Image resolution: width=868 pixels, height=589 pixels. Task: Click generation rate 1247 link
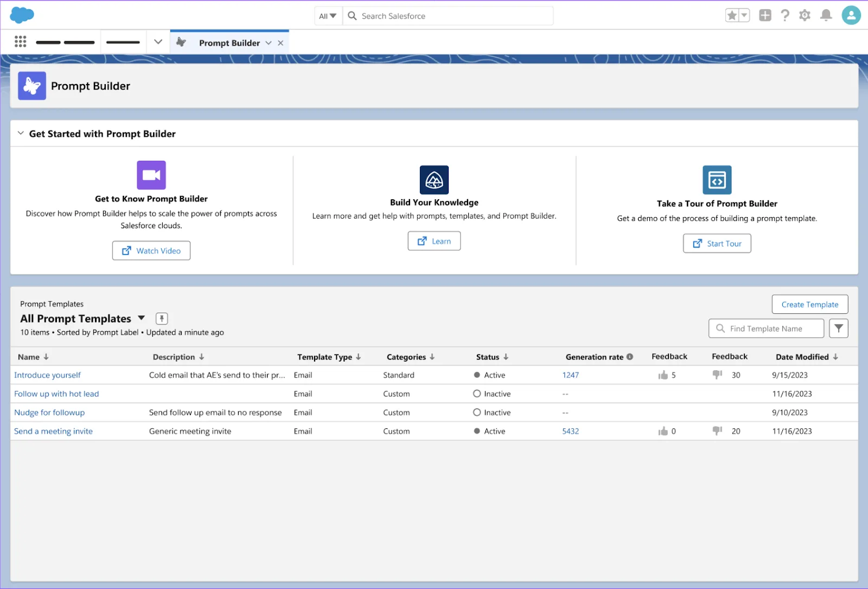coord(571,375)
